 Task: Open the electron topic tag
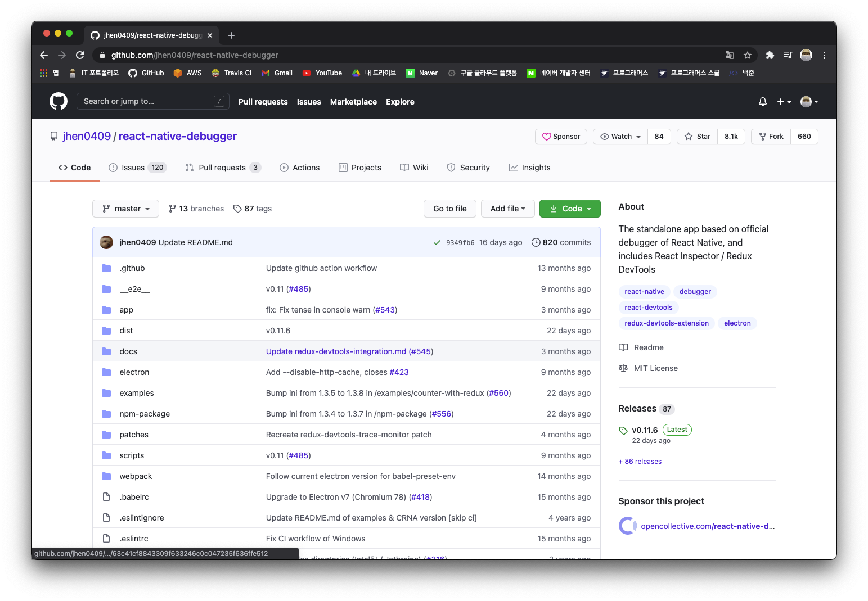[x=737, y=323]
